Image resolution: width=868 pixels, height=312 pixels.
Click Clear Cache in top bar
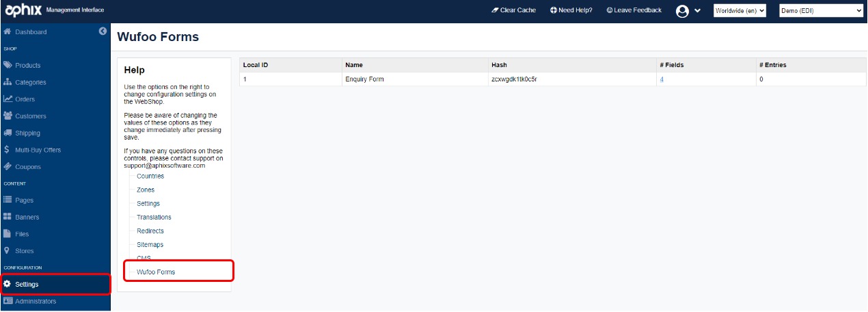513,10
